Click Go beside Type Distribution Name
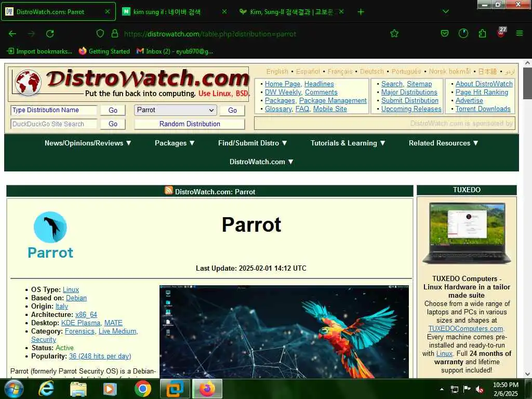 [113, 110]
